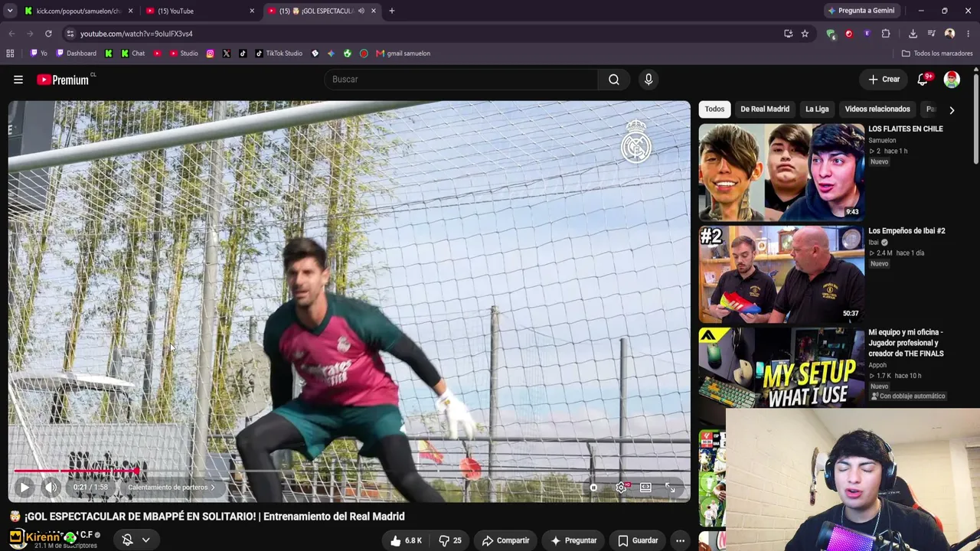Expand the 'Calentamiento de porteros' chapter
The width and height of the screenshot is (980, 551).
tap(171, 487)
